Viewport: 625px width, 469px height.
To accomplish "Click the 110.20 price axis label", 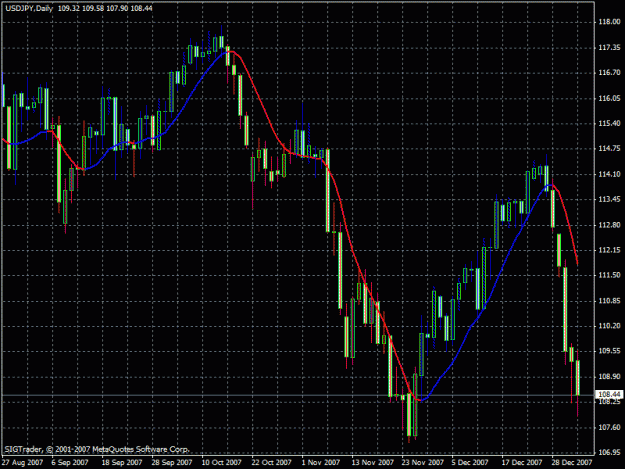I will click(x=609, y=326).
